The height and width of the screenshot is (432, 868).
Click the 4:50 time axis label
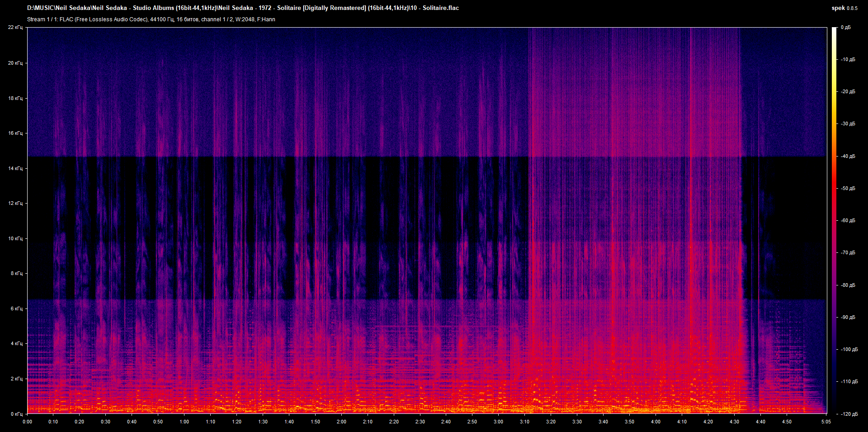tap(787, 422)
